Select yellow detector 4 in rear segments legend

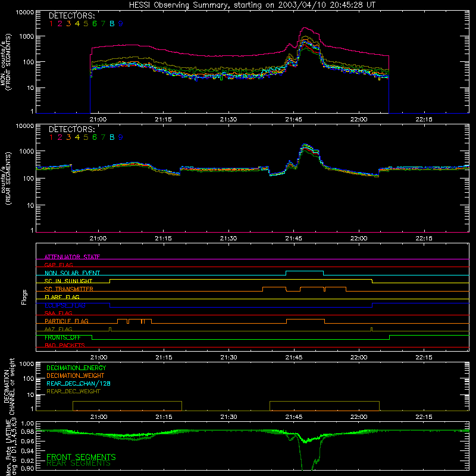(77, 137)
